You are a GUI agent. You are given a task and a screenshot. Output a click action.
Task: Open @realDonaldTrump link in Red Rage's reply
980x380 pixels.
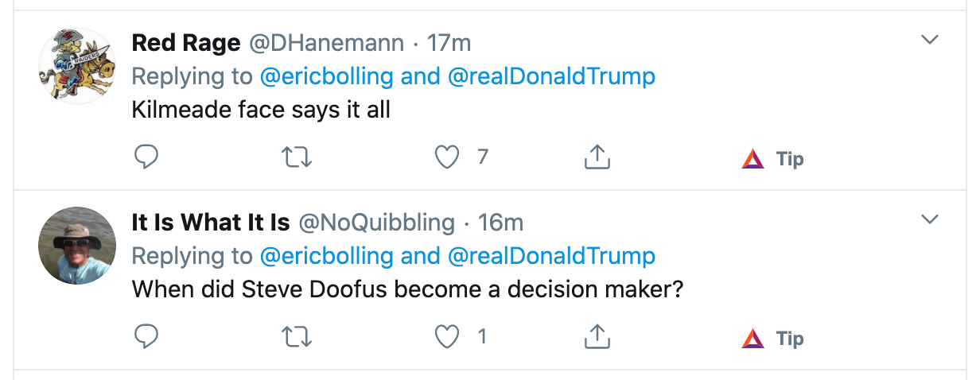tap(551, 76)
